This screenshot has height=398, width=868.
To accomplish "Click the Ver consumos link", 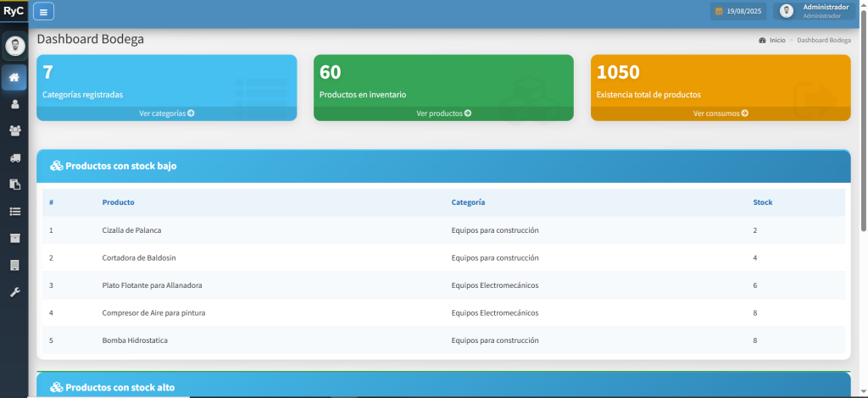I will click(x=721, y=113).
